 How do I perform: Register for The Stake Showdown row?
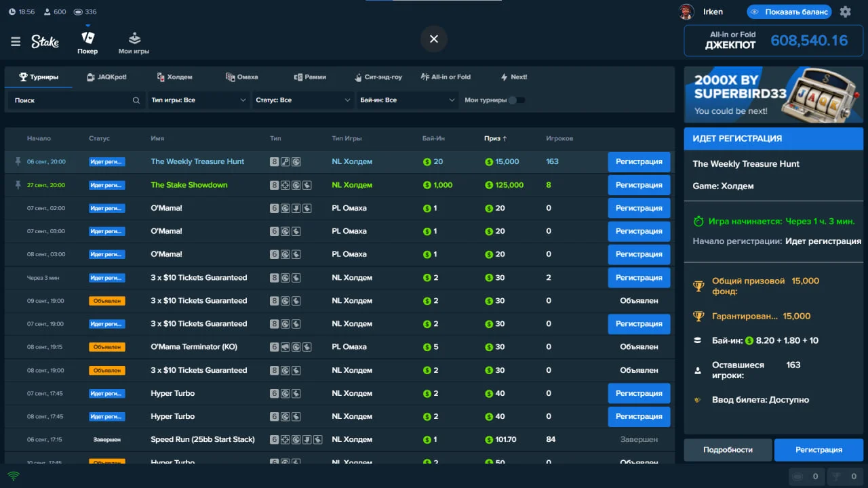pyautogui.click(x=639, y=185)
